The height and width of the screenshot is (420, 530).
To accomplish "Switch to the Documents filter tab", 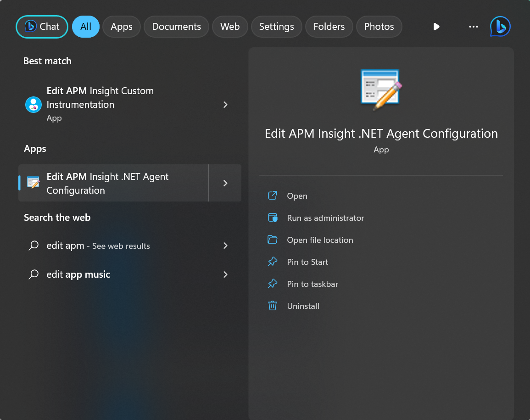I will coord(176,26).
